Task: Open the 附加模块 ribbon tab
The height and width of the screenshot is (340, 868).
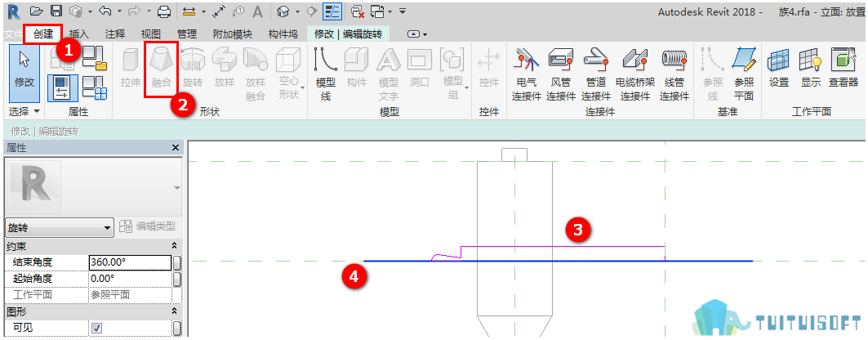Action: (233, 34)
